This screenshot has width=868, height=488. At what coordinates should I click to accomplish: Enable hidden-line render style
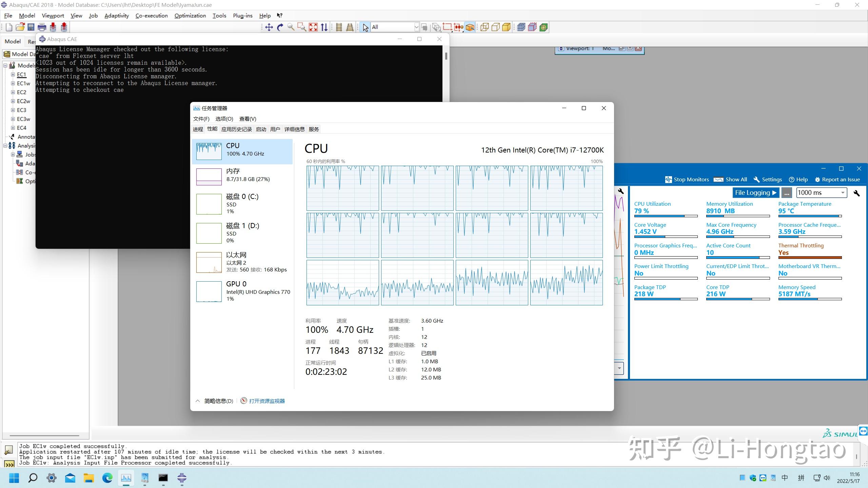point(495,27)
